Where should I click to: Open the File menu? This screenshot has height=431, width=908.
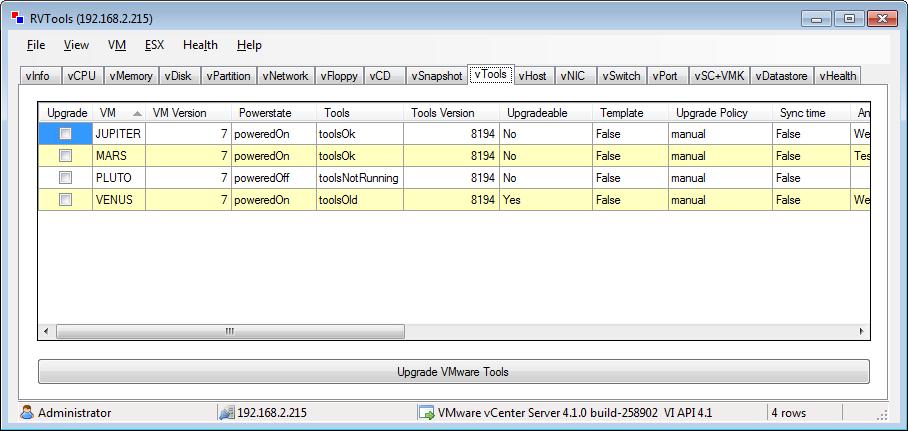[36, 45]
